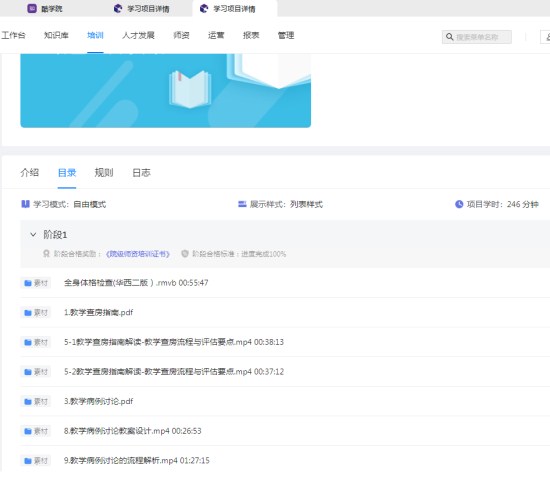Click the 阶段合格标准 shield icon
The width and height of the screenshot is (550, 479).
[185, 254]
